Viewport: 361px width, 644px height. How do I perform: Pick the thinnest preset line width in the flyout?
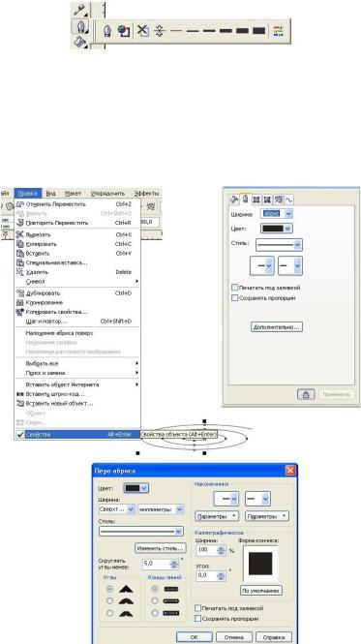(x=176, y=31)
